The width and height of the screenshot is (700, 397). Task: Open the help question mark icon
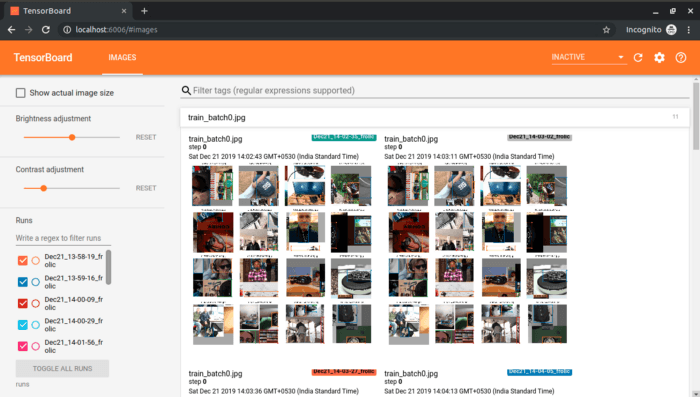(x=681, y=57)
